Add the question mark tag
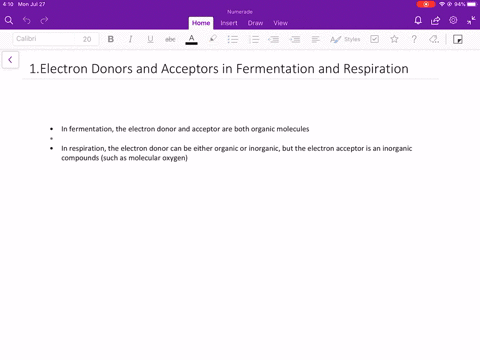The image size is (480, 360). [414, 39]
